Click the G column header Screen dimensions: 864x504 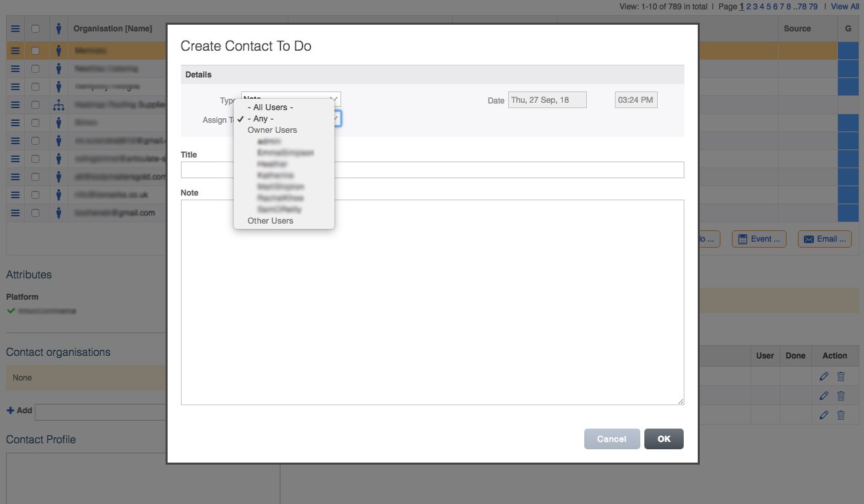[848, 29]
